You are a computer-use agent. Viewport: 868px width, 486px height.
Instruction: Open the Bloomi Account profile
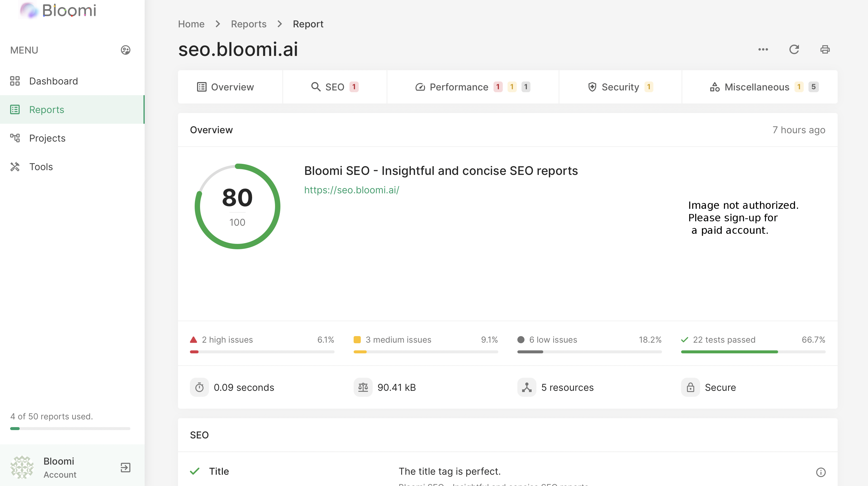click(x=60, y=468)
